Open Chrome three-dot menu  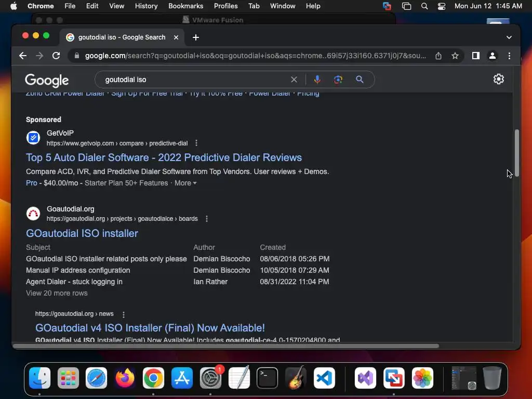(509, 56)
